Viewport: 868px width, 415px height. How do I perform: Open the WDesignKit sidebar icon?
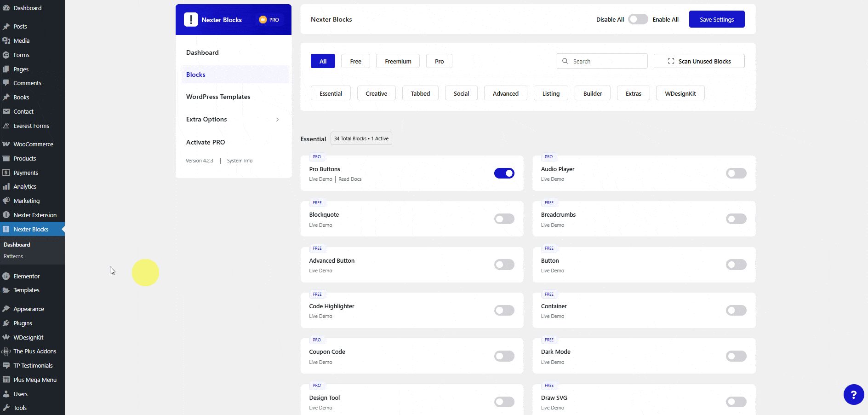pos(6,337)
